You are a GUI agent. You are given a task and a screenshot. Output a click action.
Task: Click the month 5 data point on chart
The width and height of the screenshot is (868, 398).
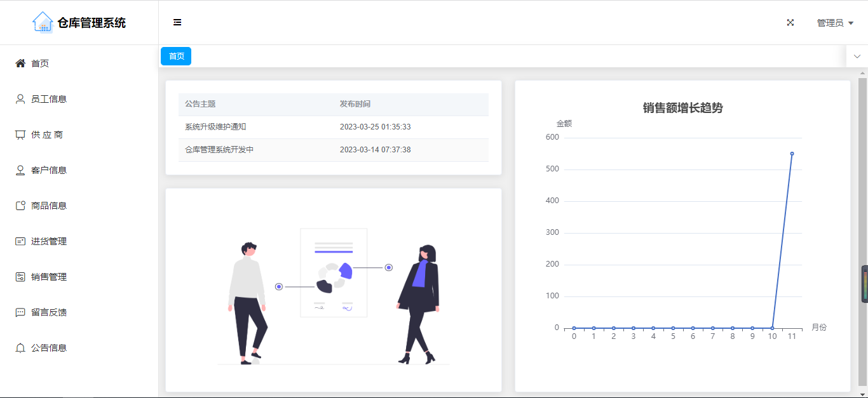click(x=673, y=328)
